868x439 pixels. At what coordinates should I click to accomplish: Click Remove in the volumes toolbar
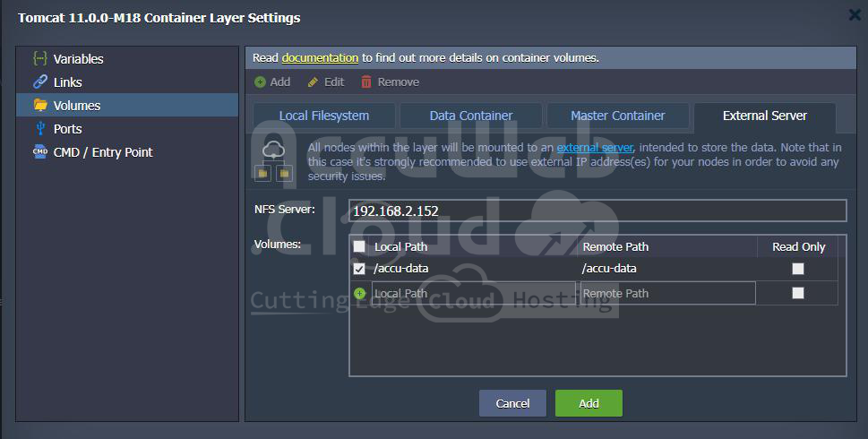pos(390,82)
